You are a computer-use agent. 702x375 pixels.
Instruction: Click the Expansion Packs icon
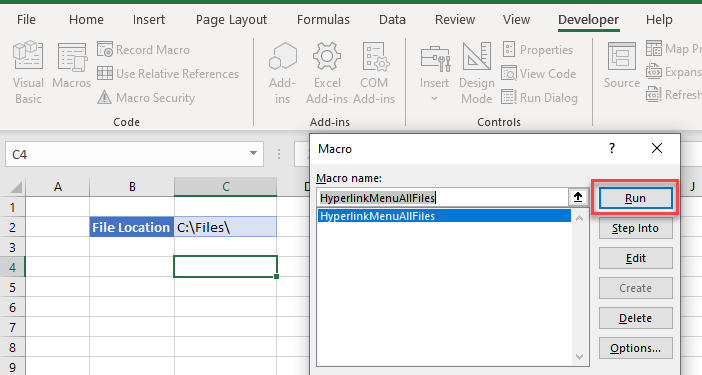[654, 72]
